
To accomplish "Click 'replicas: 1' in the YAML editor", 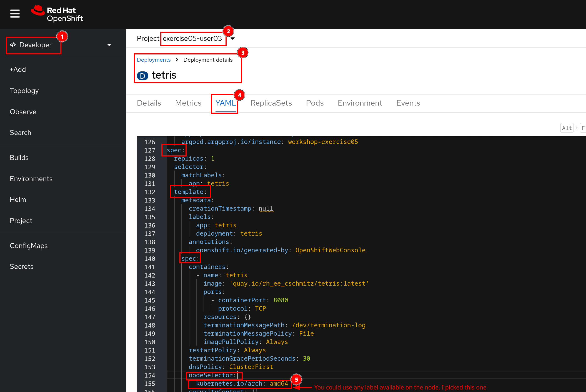I will [x=194, y=158].
